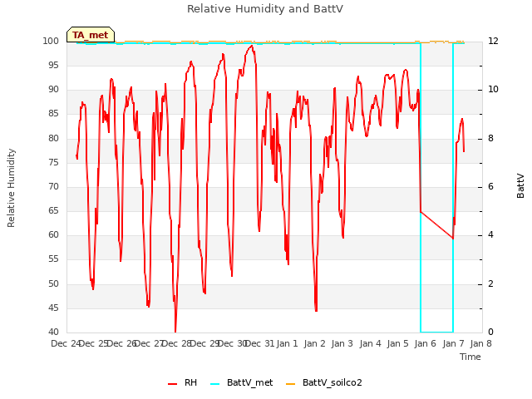Click the 'Jan 1' x-axis tick label
Screen dimensions: 532x399
(287, 343)
